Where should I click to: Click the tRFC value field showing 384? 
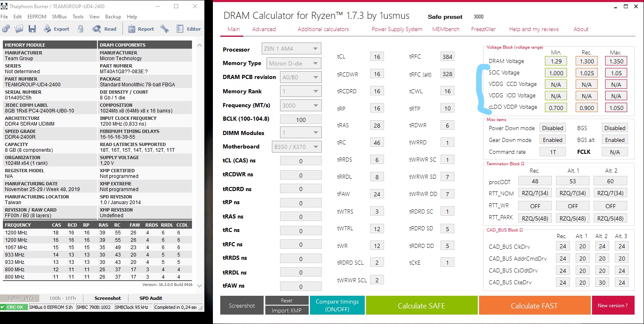pyautogui.click(x=447, y=56)
